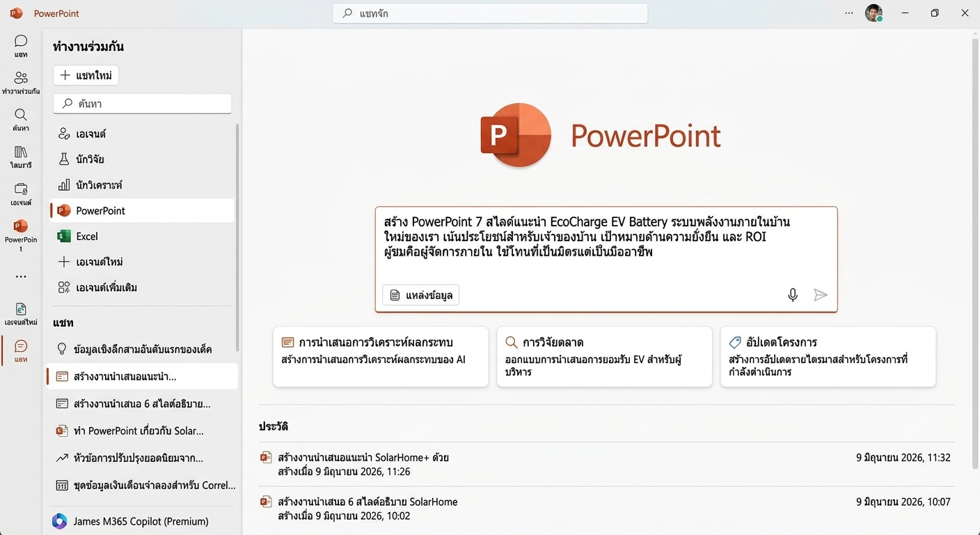Select Excel agent
The width and height of the screenshot is (980, 535).
point(143,236)
